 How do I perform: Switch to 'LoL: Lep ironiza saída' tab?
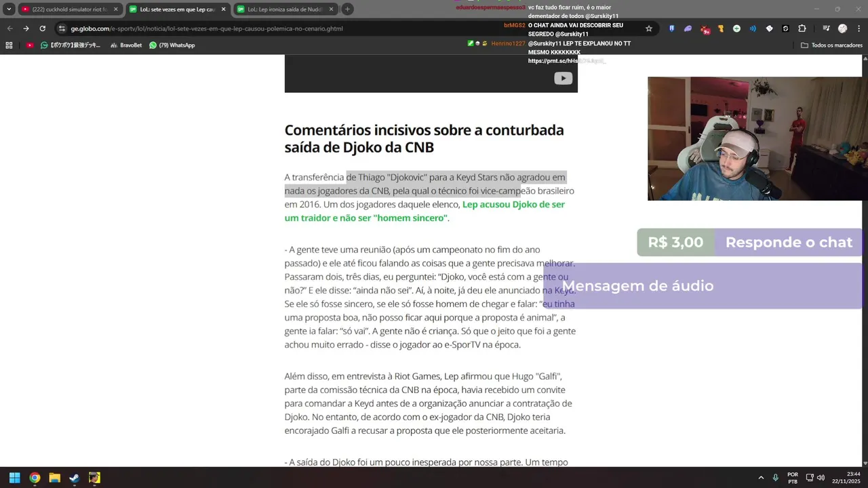pyautogui.click(x=285, y=9)
